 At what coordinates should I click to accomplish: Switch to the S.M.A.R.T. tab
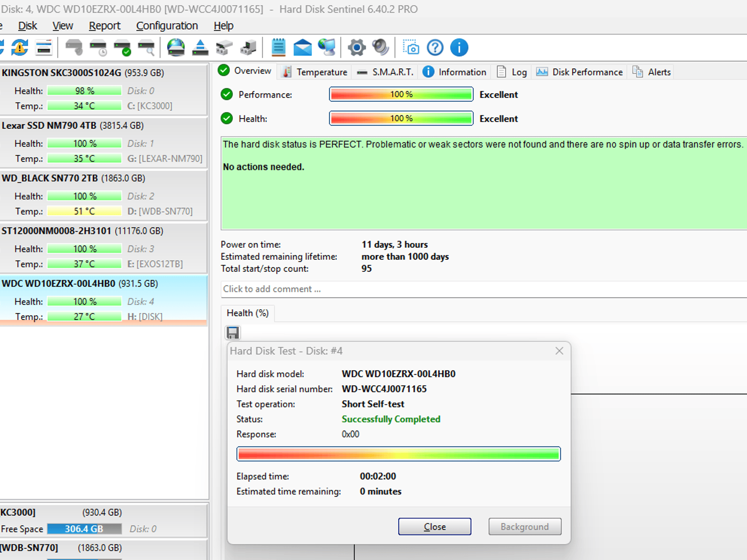coord(385,72)
